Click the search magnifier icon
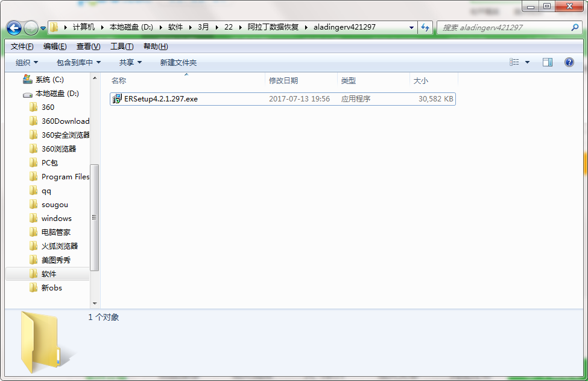The image size is (588, 381). click(x=575, y=27)
